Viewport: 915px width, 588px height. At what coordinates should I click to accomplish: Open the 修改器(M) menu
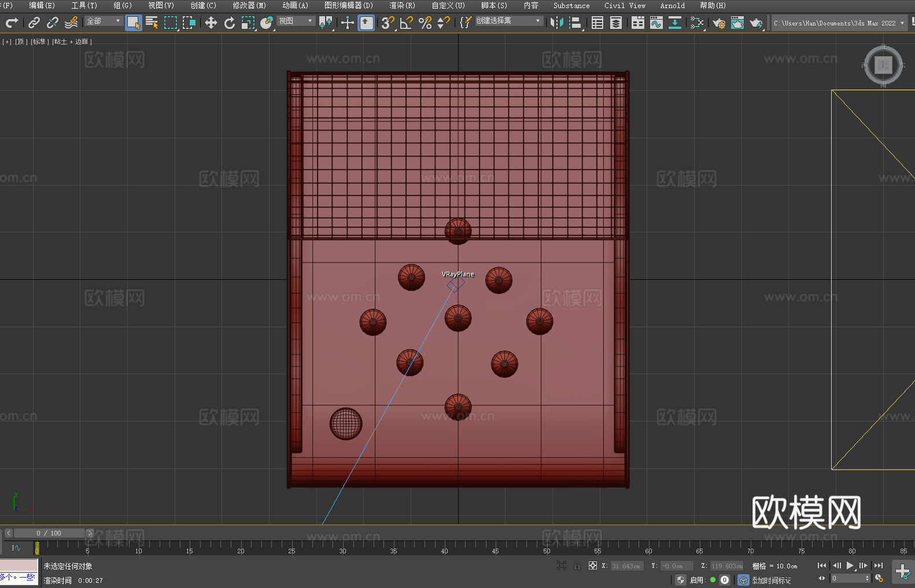249,5
